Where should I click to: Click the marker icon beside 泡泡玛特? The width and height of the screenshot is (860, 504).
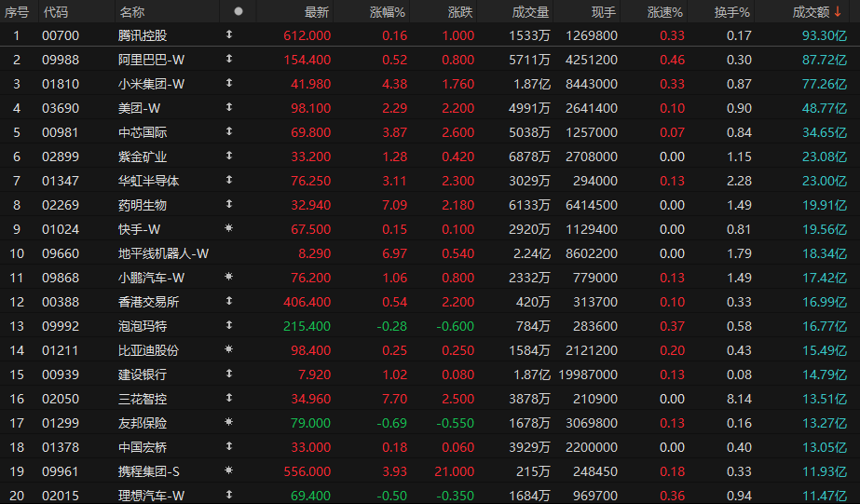(x=229, y=325)
